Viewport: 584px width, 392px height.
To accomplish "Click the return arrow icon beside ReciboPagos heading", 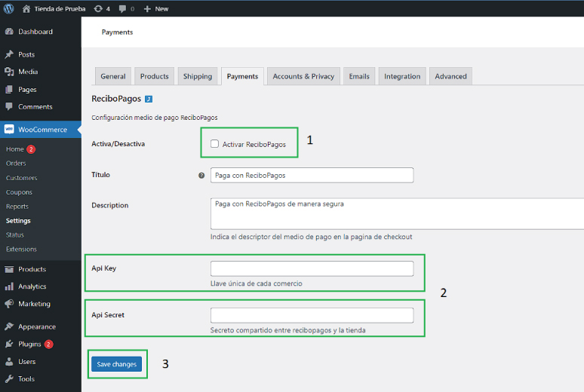I will point(149,99).
